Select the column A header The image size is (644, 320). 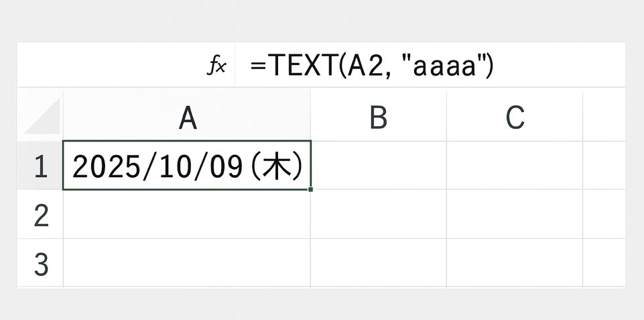point(187,117)
